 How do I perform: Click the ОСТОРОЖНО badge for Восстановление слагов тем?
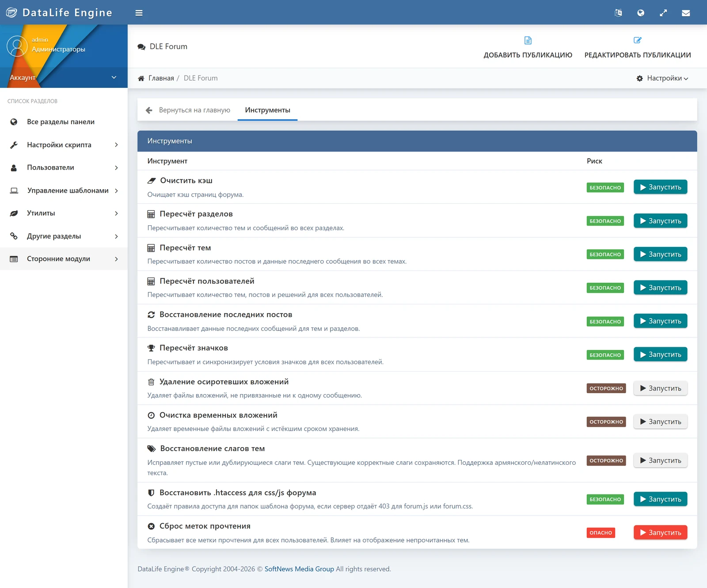pyautogui.click(x=606, y=460)
